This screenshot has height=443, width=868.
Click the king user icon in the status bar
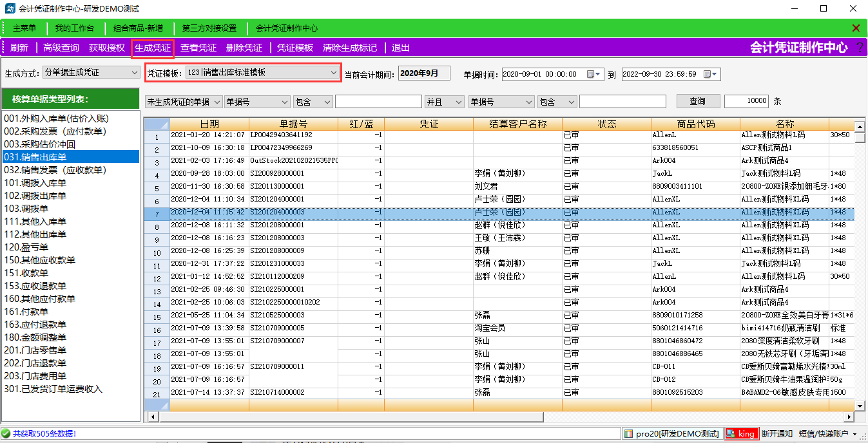pos(731,434)
